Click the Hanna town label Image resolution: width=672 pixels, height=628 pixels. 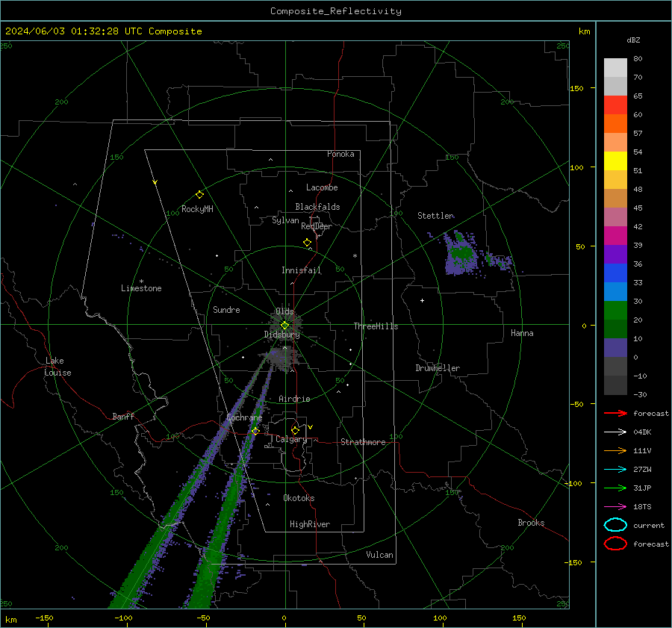(522, 333)
